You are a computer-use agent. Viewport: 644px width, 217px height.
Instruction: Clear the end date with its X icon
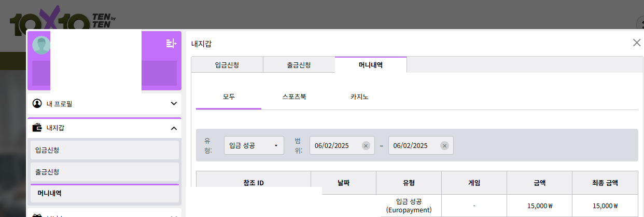(x=444, y=146)
